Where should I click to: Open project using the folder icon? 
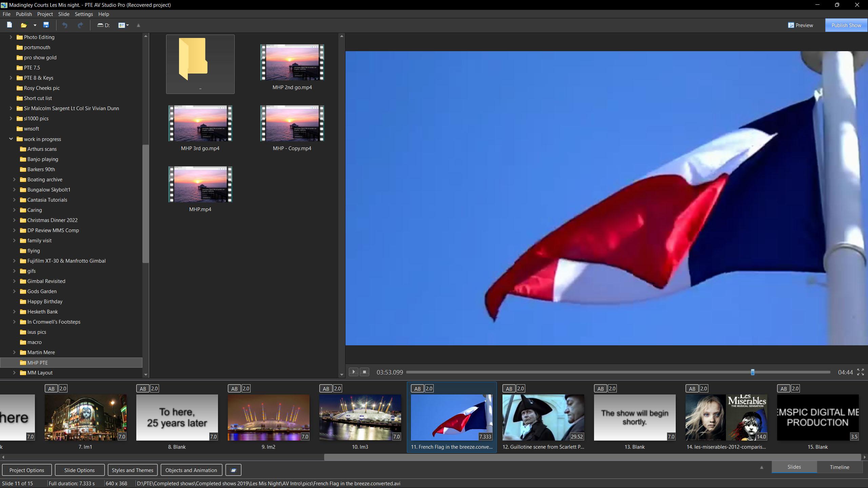24,25
